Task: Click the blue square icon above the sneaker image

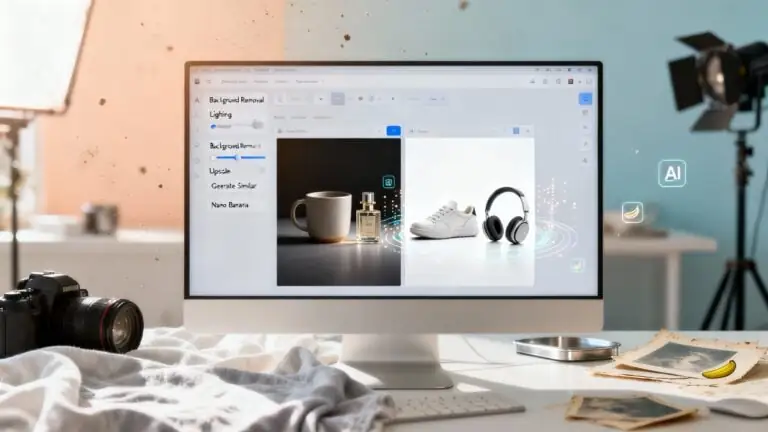Action: click(516, 131)
